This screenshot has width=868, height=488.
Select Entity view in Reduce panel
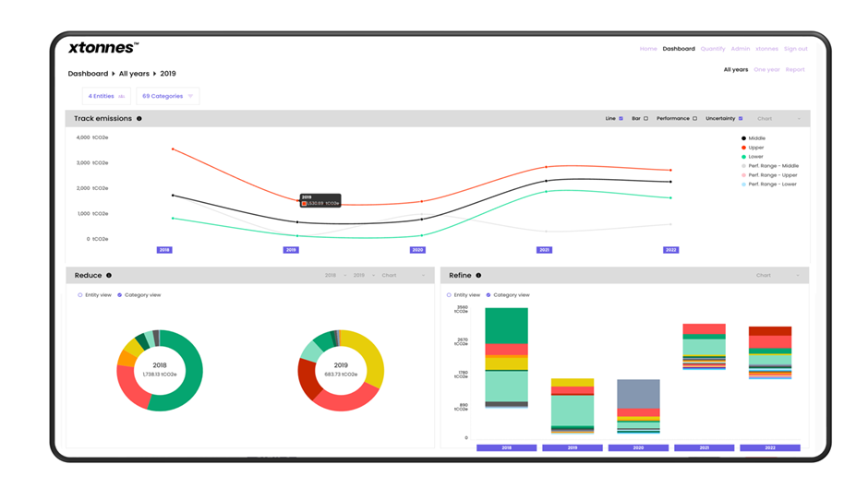80,295
